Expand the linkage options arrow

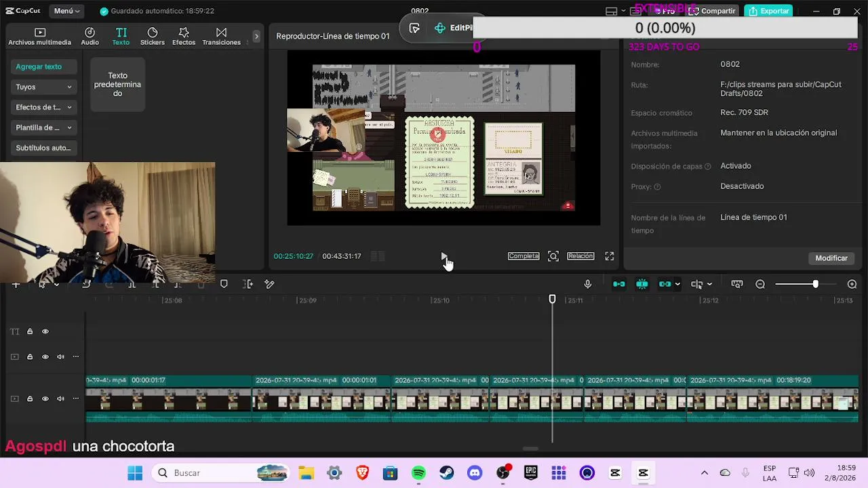pos(677,284)
